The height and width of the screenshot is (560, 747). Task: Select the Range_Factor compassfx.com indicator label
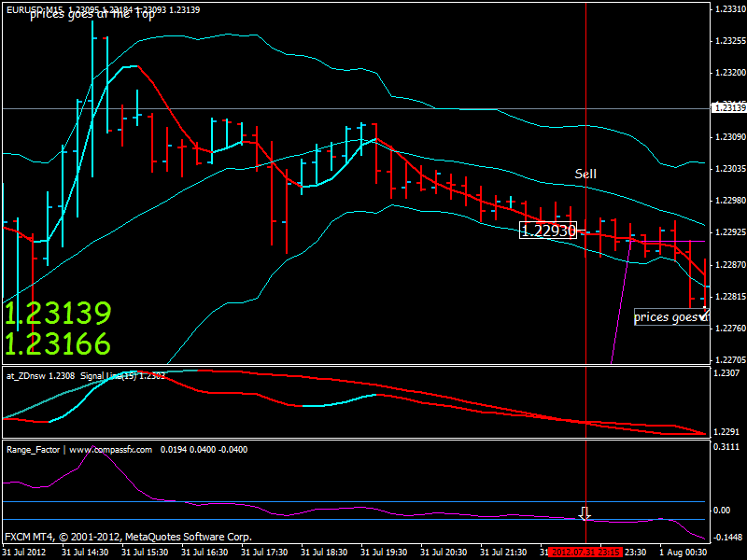coord(127,450)
